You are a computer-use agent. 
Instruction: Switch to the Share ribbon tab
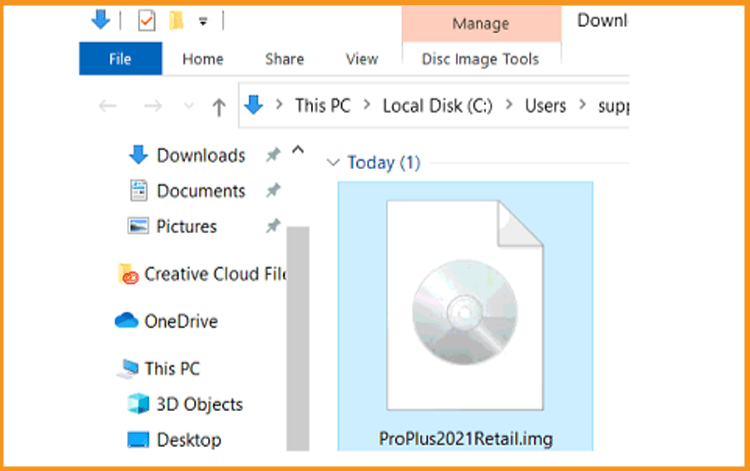click(x=285, y=59)
